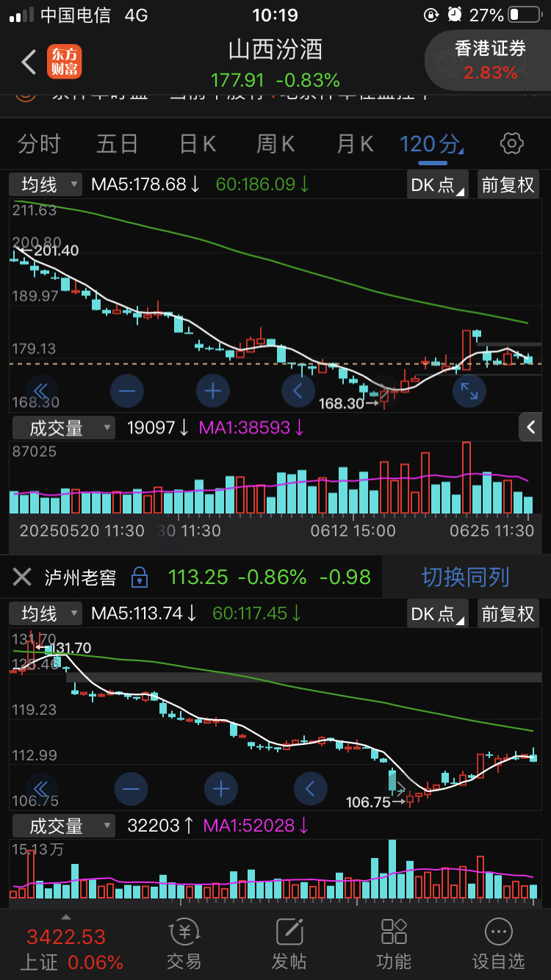Open 均线 indicator dropdown on lower chart
Screen dimensions: 551x980
(x=46, y=613)
